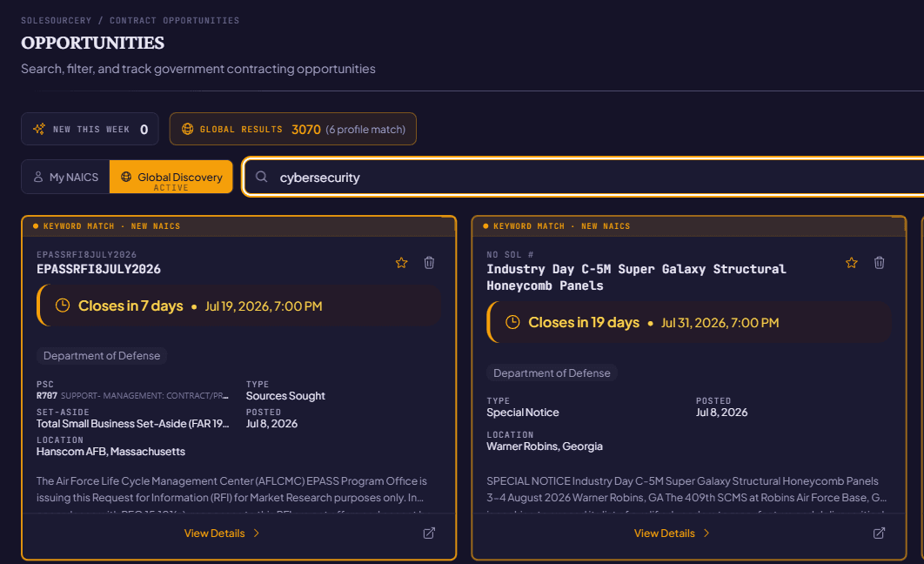Click 6 profile match text

point(365,130)
